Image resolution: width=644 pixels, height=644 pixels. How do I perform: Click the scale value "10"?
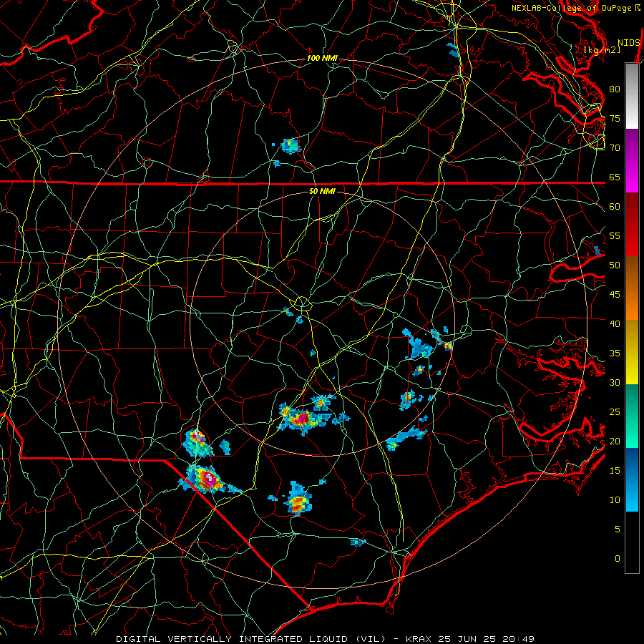click(615, 500)
